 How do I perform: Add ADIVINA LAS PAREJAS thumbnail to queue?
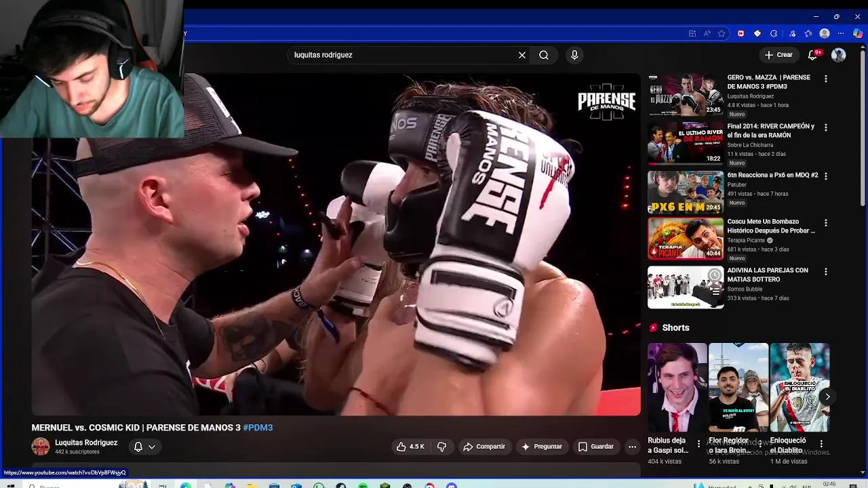[x=715, y=291]
